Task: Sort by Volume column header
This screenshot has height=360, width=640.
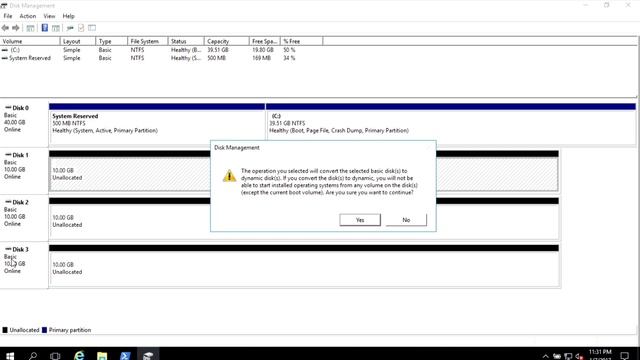Action: coord(30,41)
